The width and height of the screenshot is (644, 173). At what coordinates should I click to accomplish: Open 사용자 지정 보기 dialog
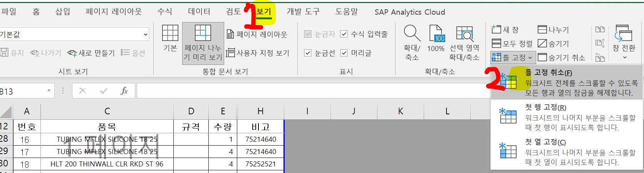click(x=257, y=53)
